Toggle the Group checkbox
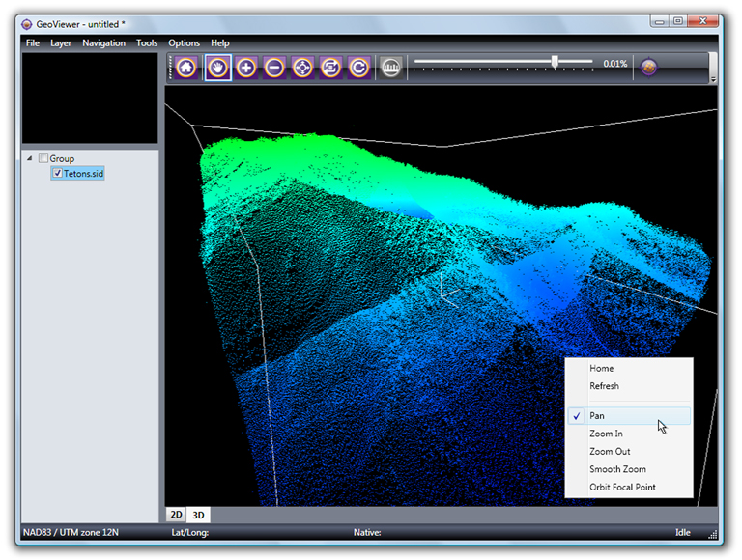 43,157
